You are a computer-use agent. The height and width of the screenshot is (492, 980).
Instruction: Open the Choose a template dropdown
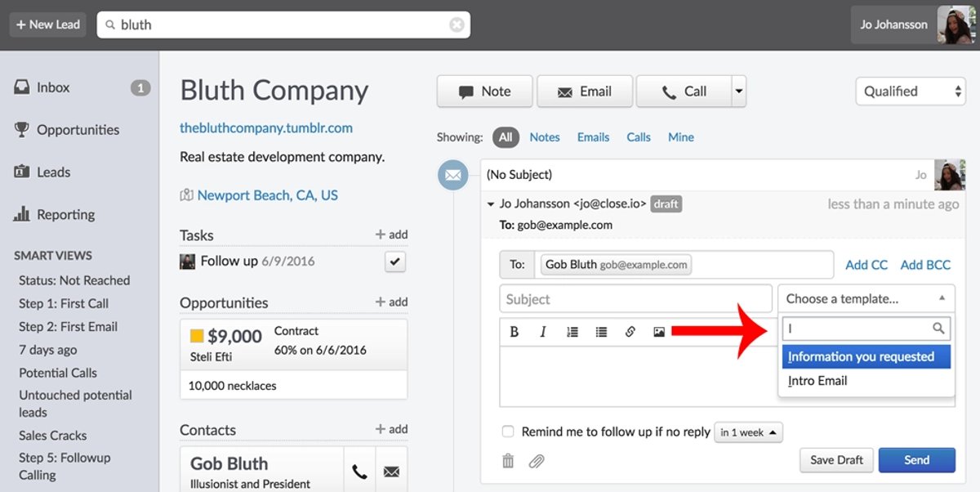click(x=866, y=298)
